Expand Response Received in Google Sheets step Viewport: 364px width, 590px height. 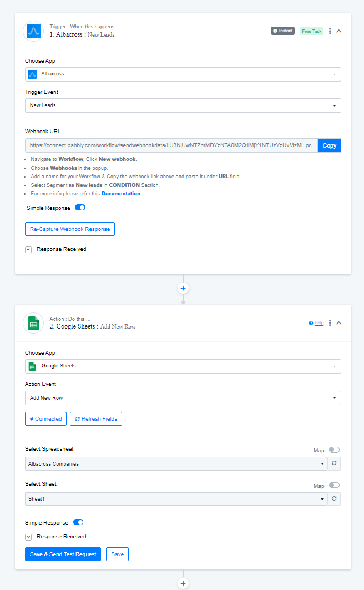click(28, 537)
